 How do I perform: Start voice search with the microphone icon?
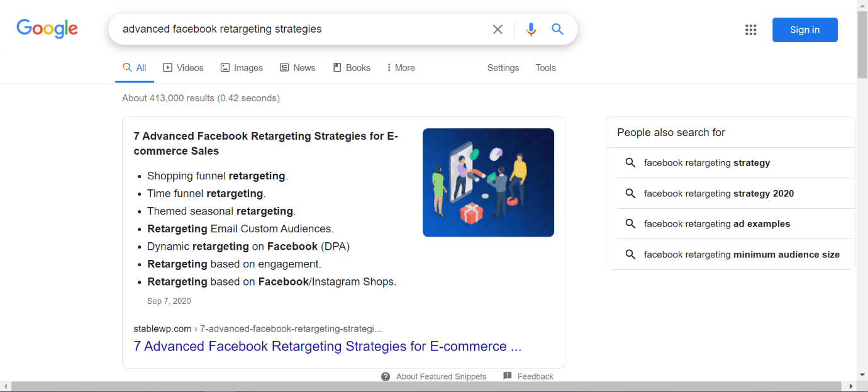531,30
